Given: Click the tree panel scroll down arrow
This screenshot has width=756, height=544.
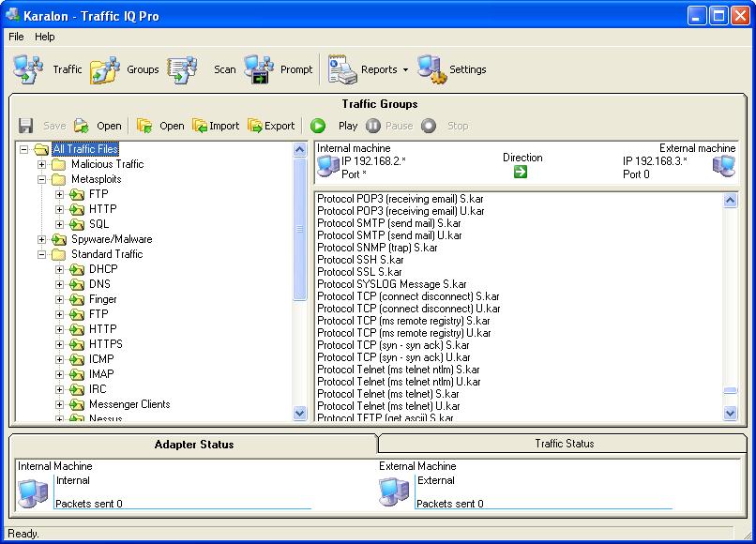Looking at the screenshot, I should 299,414.
